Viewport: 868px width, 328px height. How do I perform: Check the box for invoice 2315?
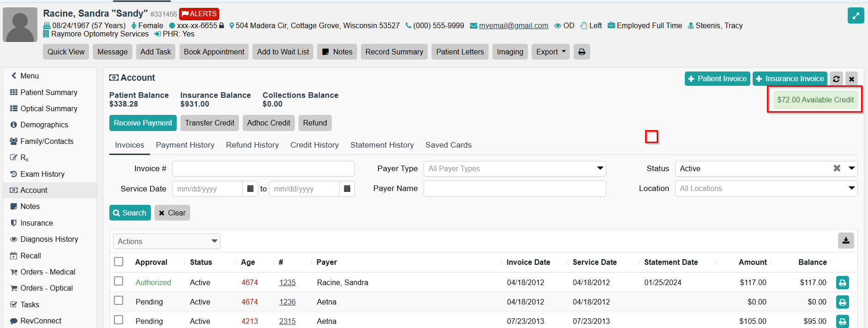pyautogui.click(x=119, y=320)
